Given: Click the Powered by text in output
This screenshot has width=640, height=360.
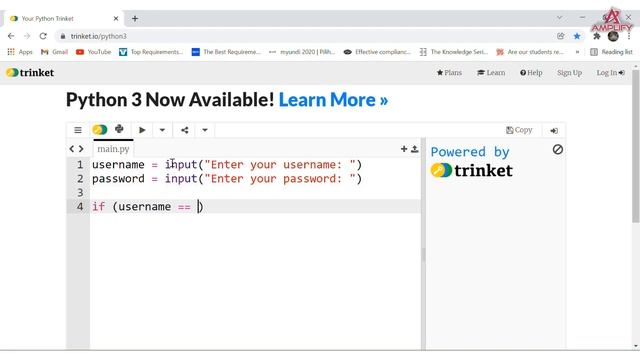Looking at the screenshot, I should [470, 152].
